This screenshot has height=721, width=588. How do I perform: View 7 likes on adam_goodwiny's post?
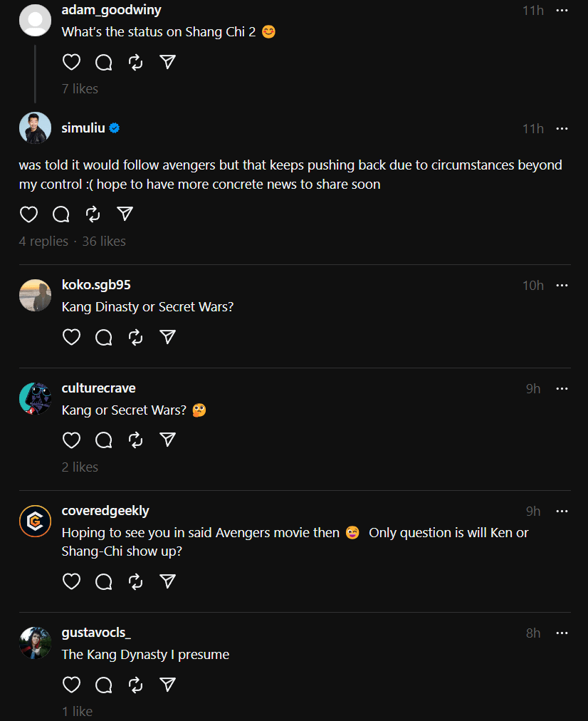[80, 89]
